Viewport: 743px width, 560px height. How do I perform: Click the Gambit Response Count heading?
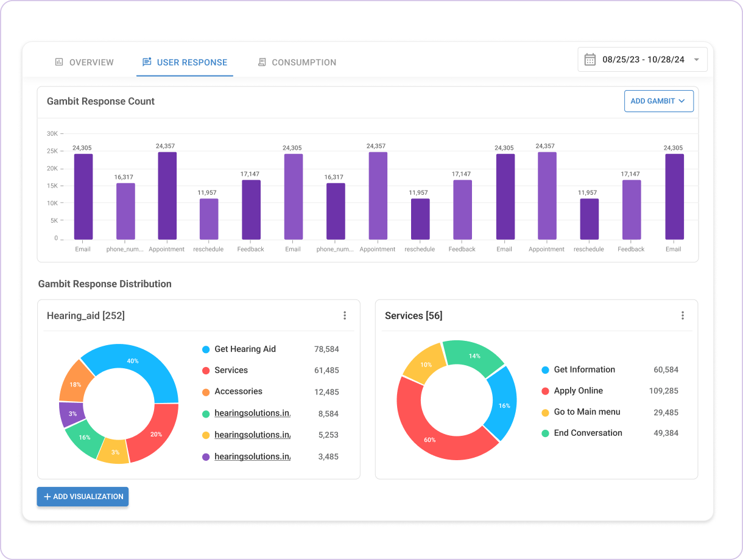point(100,101)
